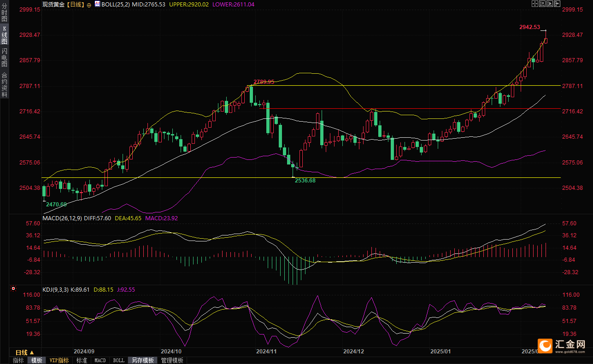Choose the 标准 template
593x364 pixels.
tap(82, 360)
